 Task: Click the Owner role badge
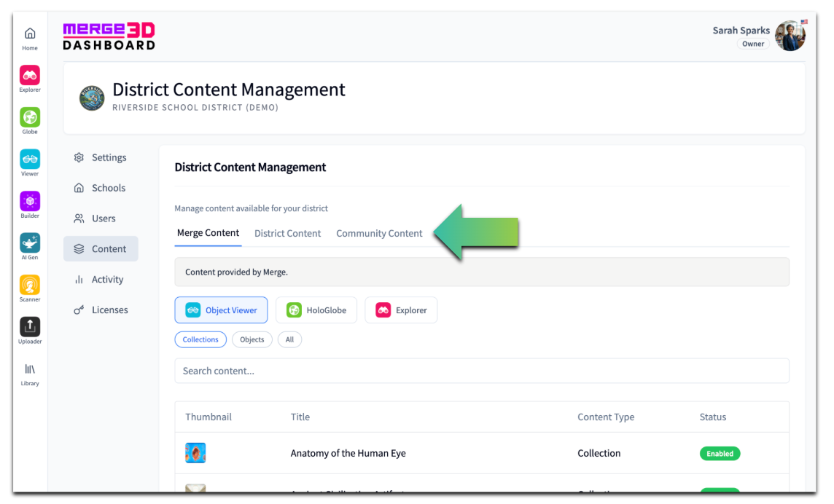tap(753, 44)
